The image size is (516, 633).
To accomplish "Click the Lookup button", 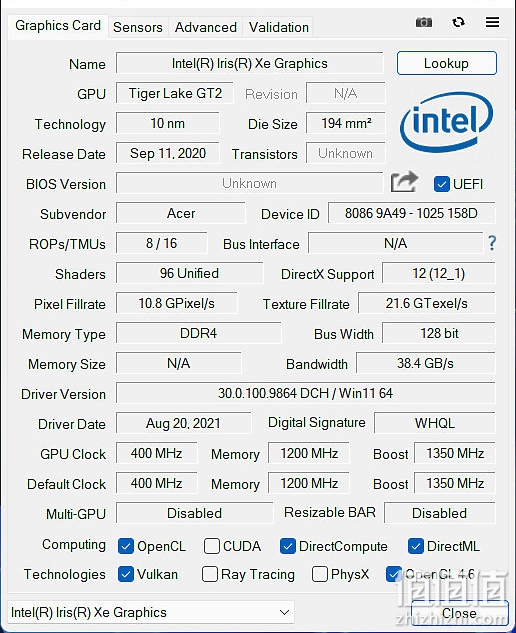I will [x=447, y=63].
